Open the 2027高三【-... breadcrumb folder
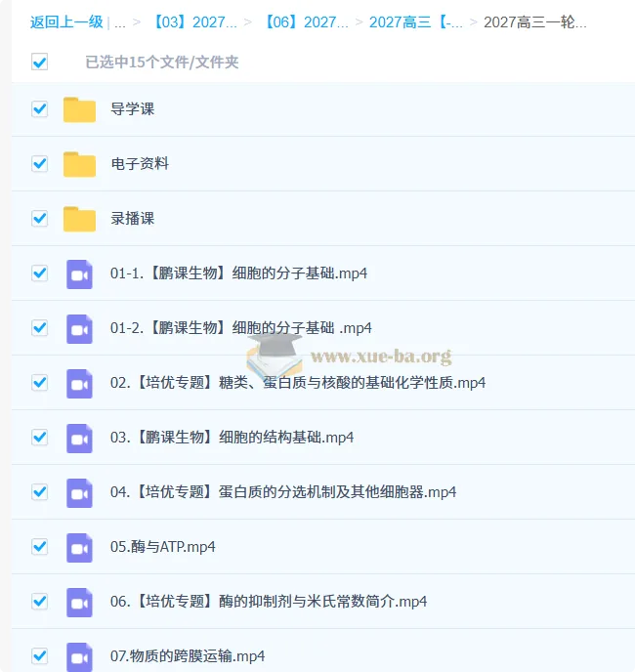Screen dimensions: 635x672 point(416,21)
